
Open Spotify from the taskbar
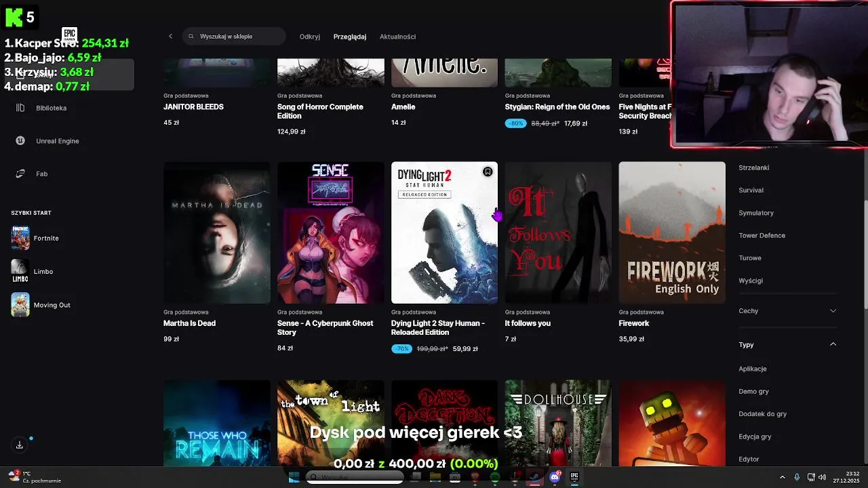click(x=494, y=477)
